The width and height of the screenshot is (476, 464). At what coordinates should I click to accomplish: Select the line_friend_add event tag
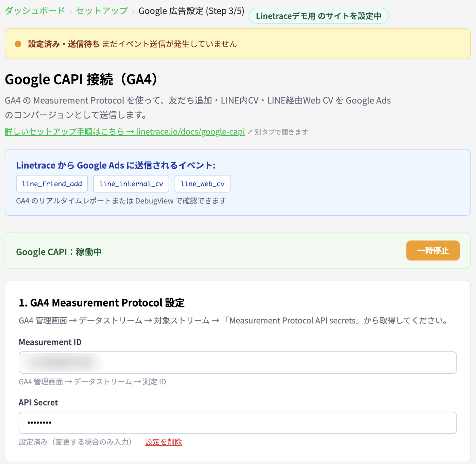click(52, 184)
